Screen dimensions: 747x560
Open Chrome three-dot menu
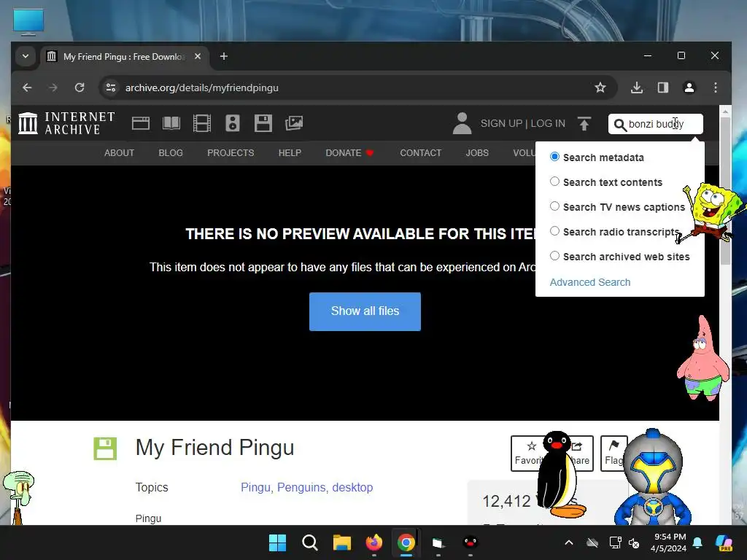click(716, 87)
